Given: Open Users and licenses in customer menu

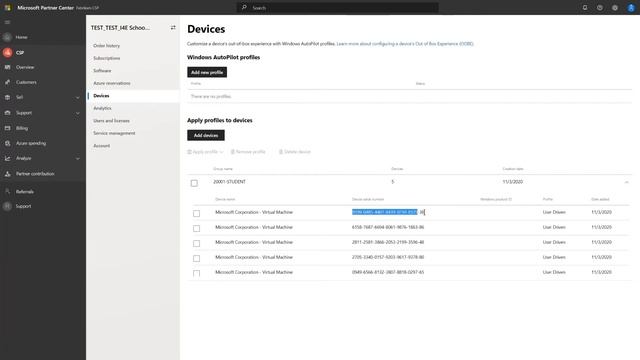Looking at the screenshot, I should tap(111, 121).
